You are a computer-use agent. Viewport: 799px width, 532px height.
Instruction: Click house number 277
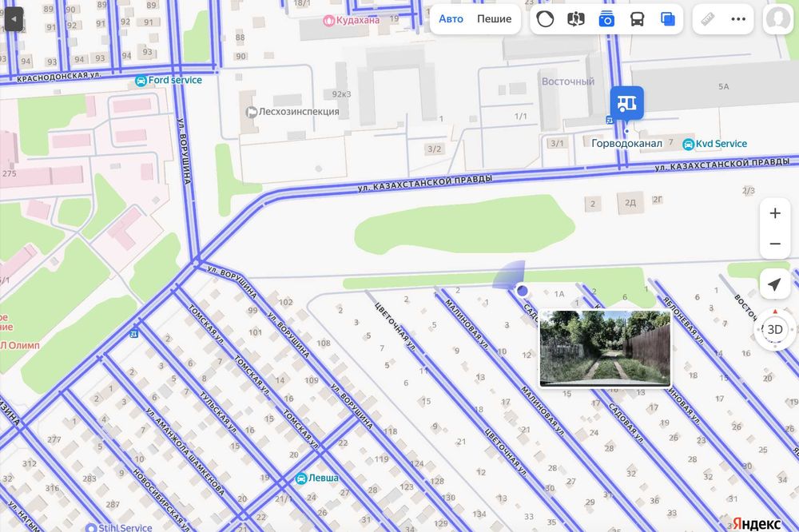point(54,439)
